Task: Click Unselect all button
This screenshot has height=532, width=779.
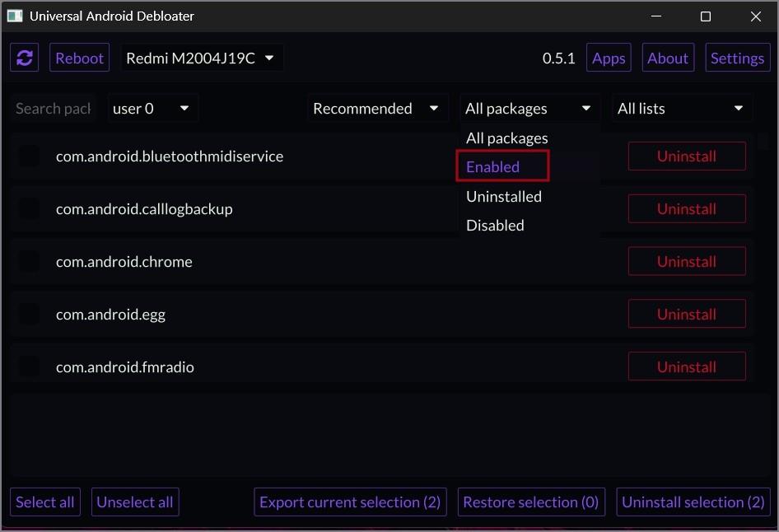Action: click(135, 502)
